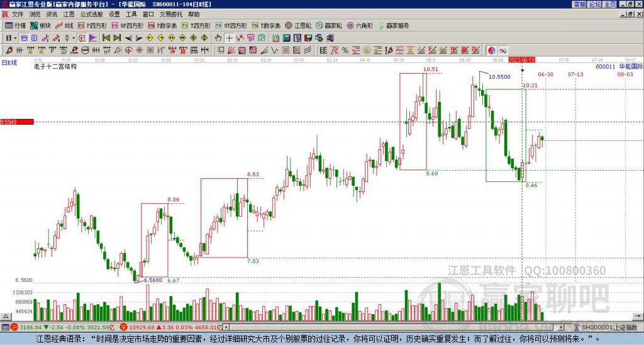The height and width of the screenshot is (345, 644).
Task: Click the highlighted 2023.06.19 date marker
Action: point(521,60)
